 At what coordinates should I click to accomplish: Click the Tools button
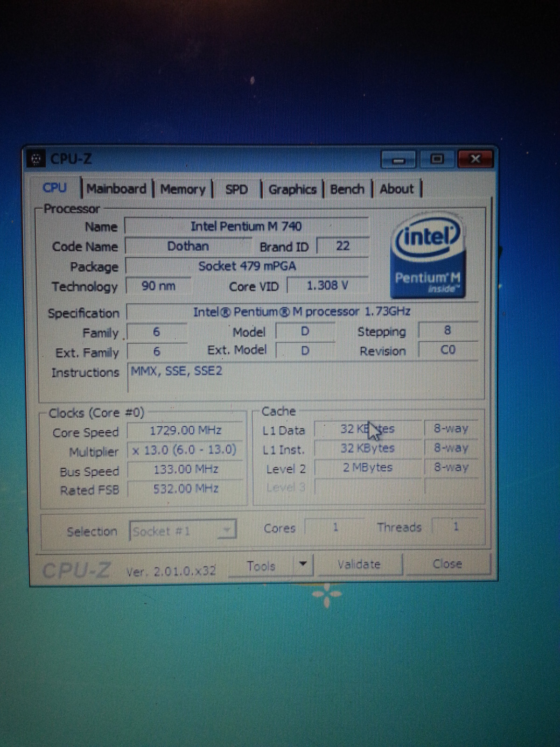(261, 566)
